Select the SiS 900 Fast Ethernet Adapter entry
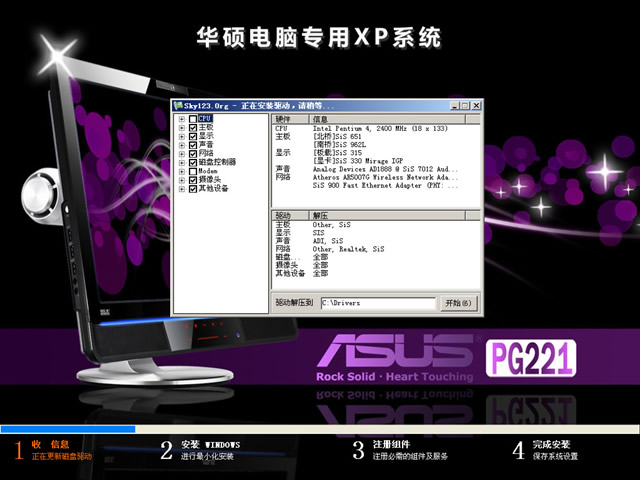 385,186
